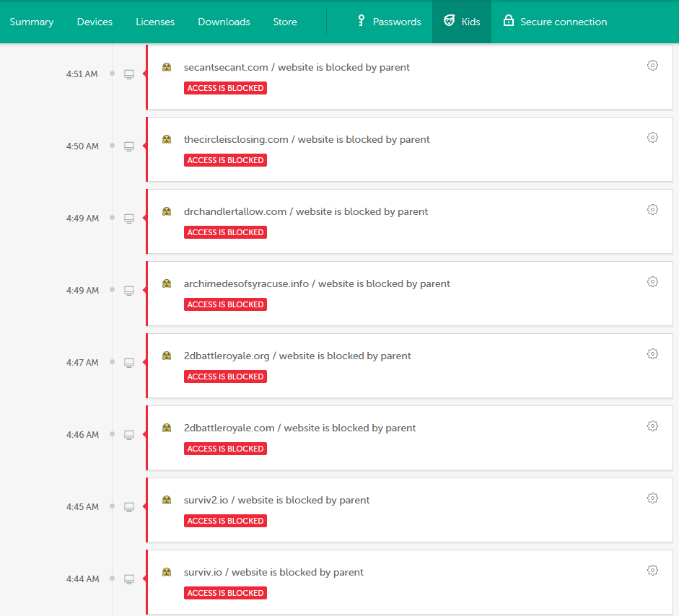This screenshot has height=616, width=679.
Task: Select text 'surviv.io / website is blocked by parent'
Action: click(x=273, y=572)
